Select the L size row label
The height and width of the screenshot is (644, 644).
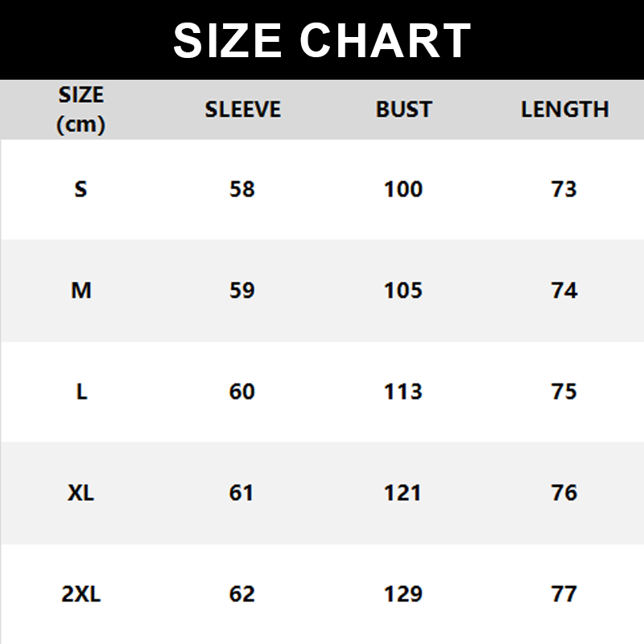pyautogui.click(x=81, y=391)
